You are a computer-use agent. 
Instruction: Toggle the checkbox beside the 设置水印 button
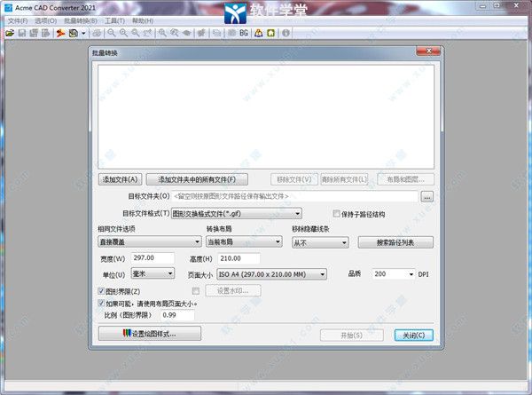[x=196, y=291]
